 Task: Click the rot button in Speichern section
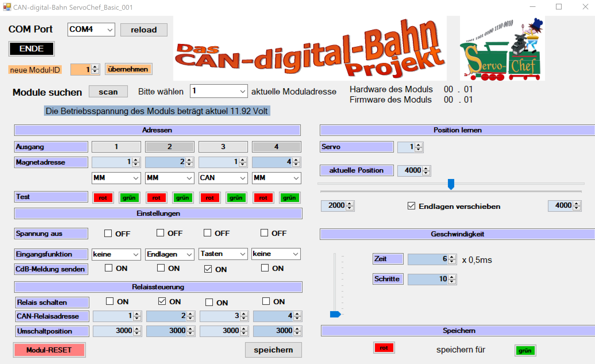pos(384,348)
